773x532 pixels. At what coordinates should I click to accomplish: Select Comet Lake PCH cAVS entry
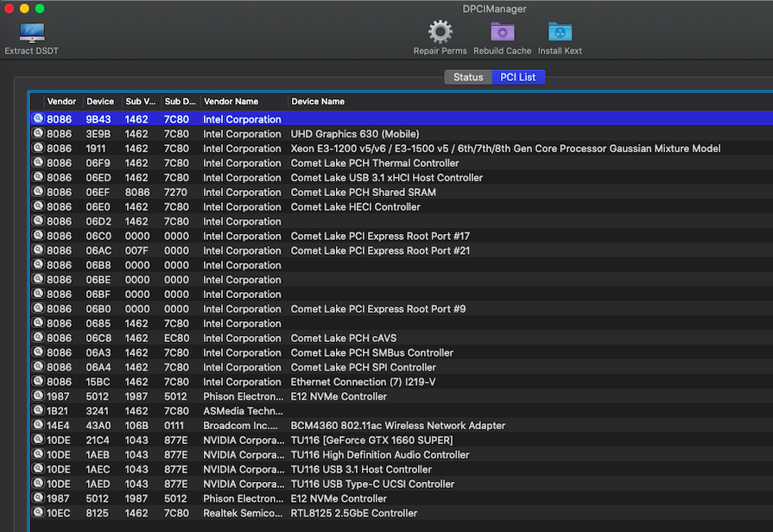[344, 339]
